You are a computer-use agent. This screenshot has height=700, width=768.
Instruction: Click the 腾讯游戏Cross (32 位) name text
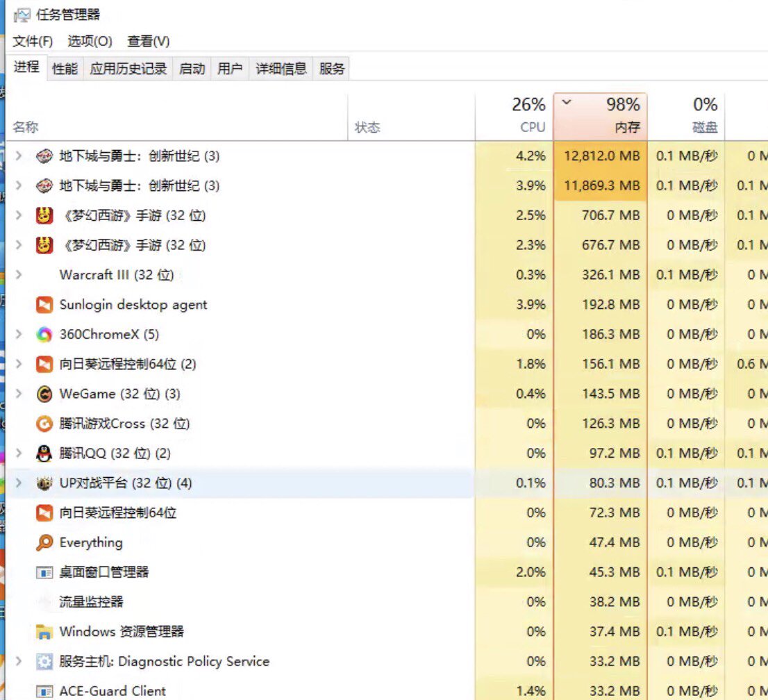124,424
